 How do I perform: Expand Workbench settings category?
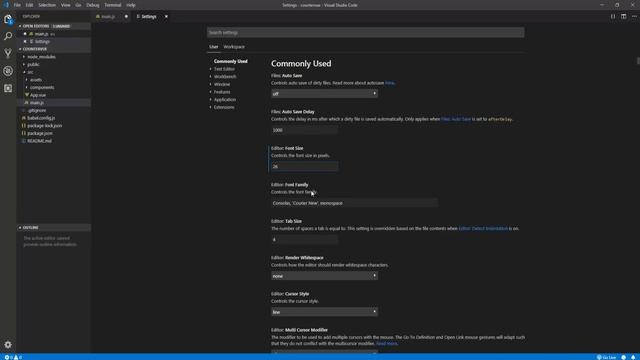coord(225,77)
